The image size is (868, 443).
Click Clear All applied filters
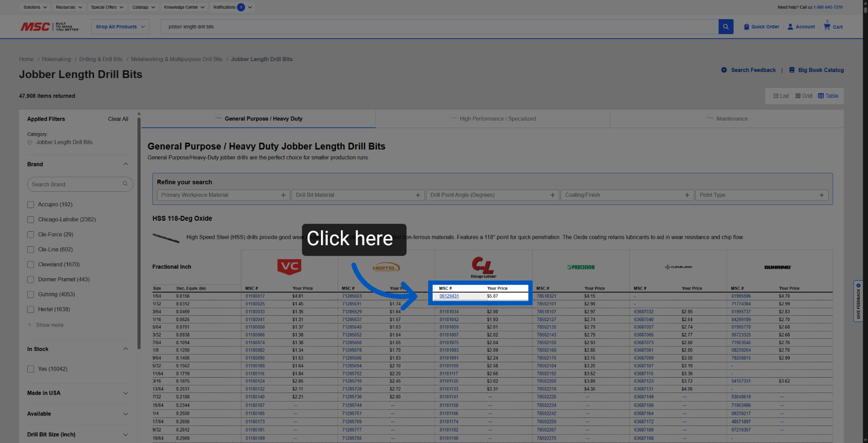point(118,119)
